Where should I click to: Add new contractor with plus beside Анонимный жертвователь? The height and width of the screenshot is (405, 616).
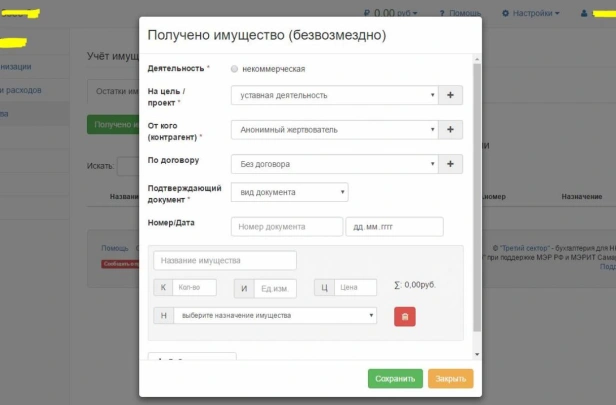450,130
